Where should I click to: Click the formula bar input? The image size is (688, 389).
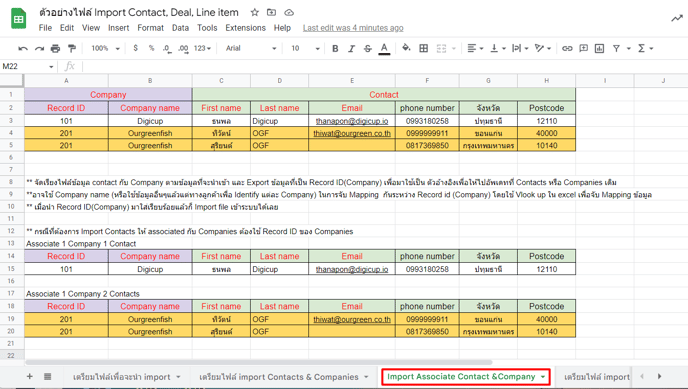(384, 67)
